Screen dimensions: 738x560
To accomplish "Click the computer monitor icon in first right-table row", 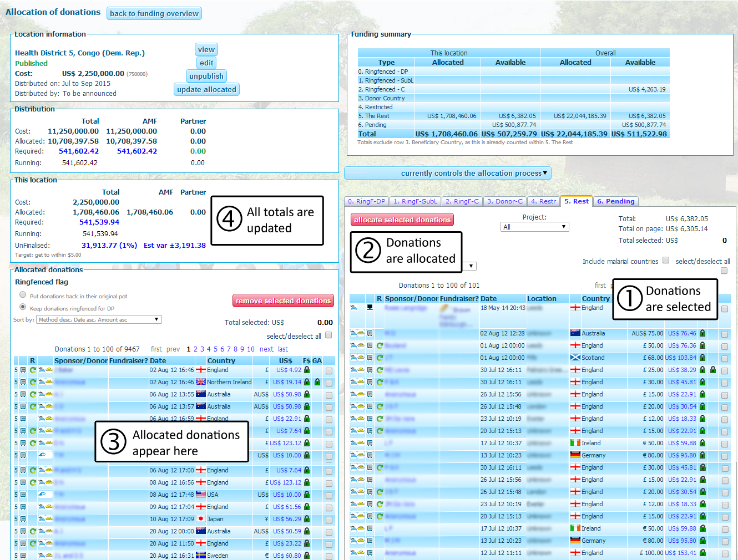I will pyautogui.click(x=370, y=307).
